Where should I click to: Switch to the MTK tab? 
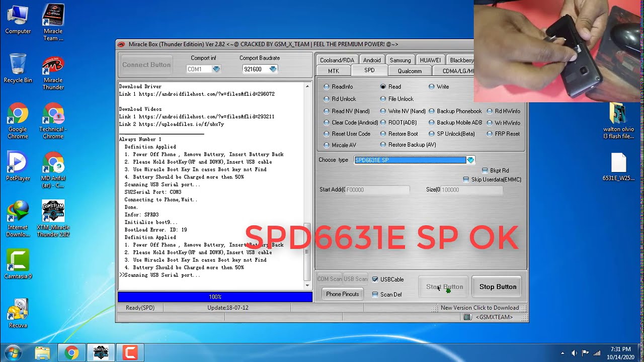coord(334,71)
